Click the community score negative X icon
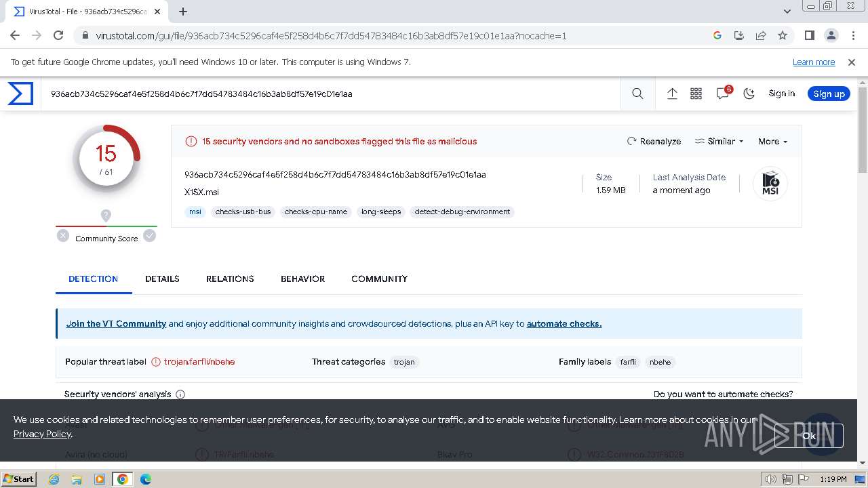 63,235
